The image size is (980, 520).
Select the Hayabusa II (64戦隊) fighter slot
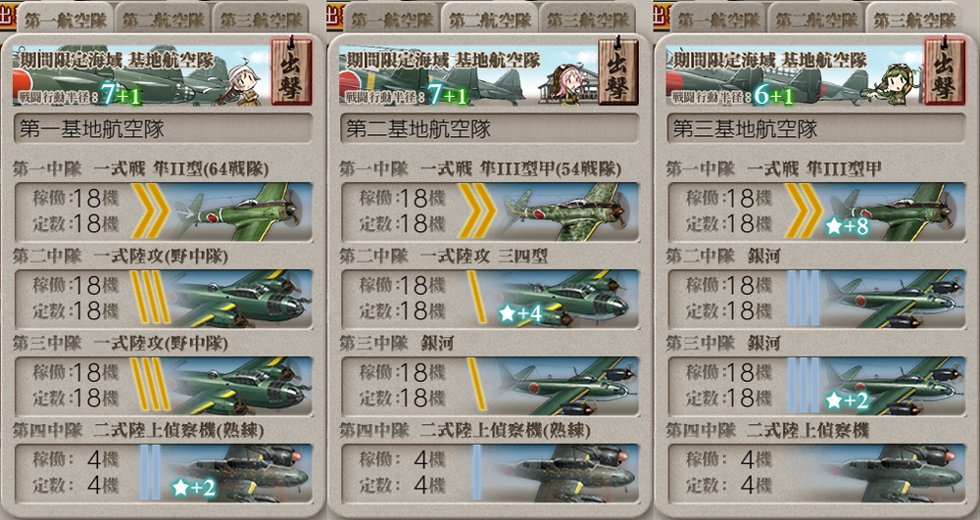click(163, 212)
